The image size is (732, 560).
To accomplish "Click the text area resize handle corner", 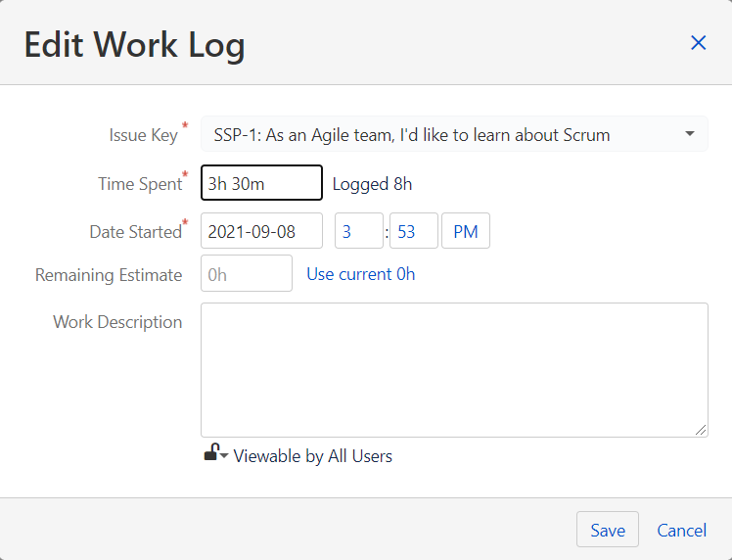I will tap(702, 430).
